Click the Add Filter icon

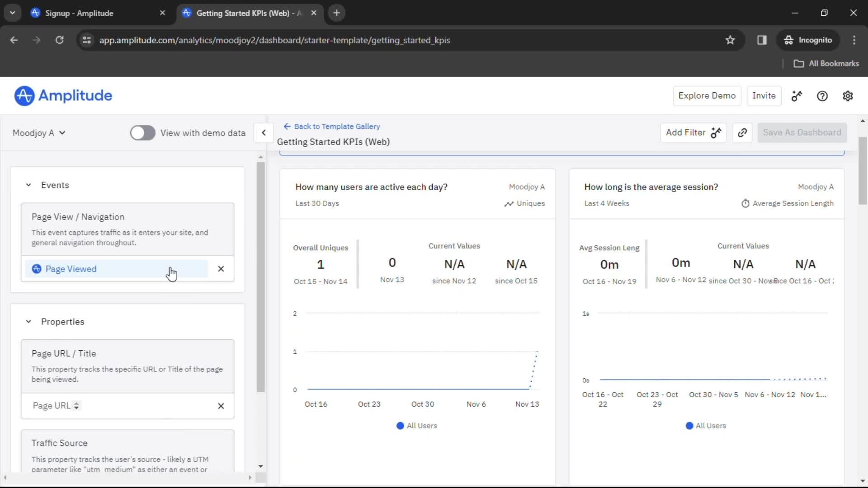tap(716, 132)
